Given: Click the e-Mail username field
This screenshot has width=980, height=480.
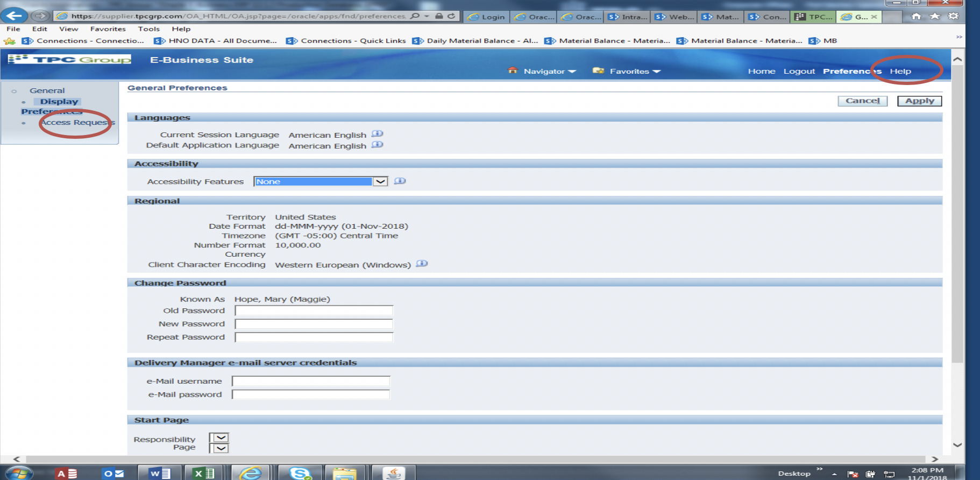Looking at the screenshot, I should (311, 381).
